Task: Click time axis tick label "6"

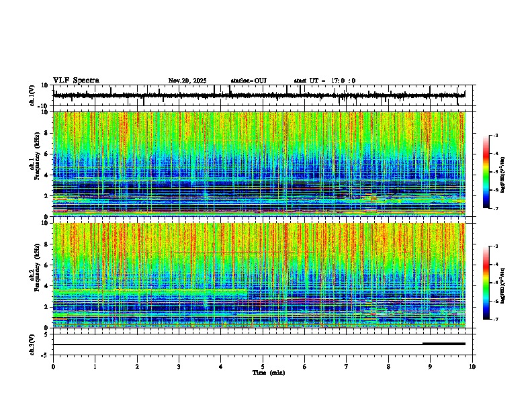Action: pyautogui.click(x=305, y=367)
